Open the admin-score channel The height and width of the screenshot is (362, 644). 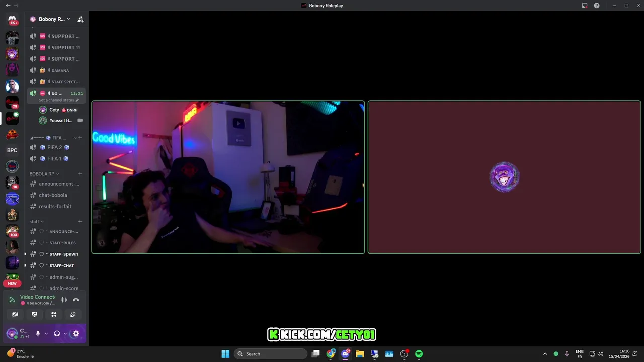(56, 288)
